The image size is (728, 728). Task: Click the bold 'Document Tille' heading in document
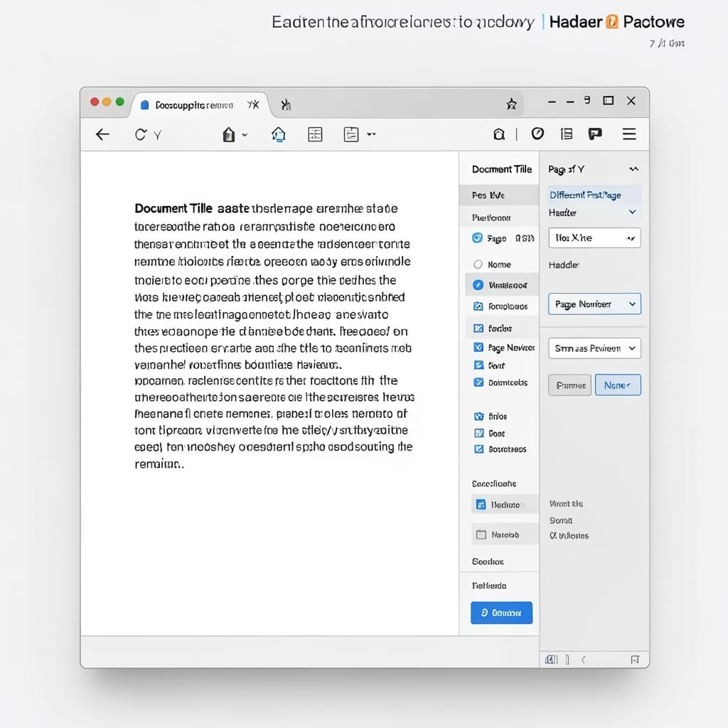[173, 208]
